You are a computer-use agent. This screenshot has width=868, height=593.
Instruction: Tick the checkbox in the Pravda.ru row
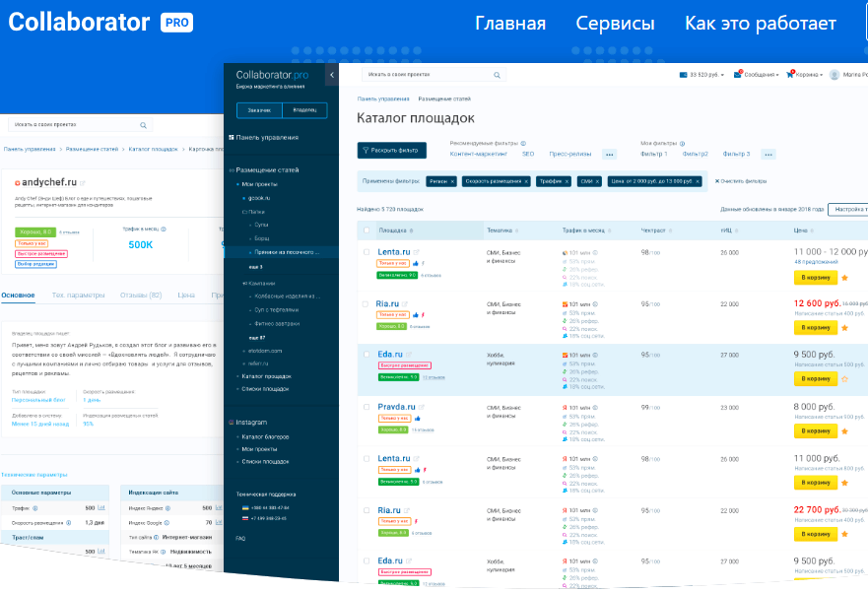pyautogui.click(x=366, y=407)
